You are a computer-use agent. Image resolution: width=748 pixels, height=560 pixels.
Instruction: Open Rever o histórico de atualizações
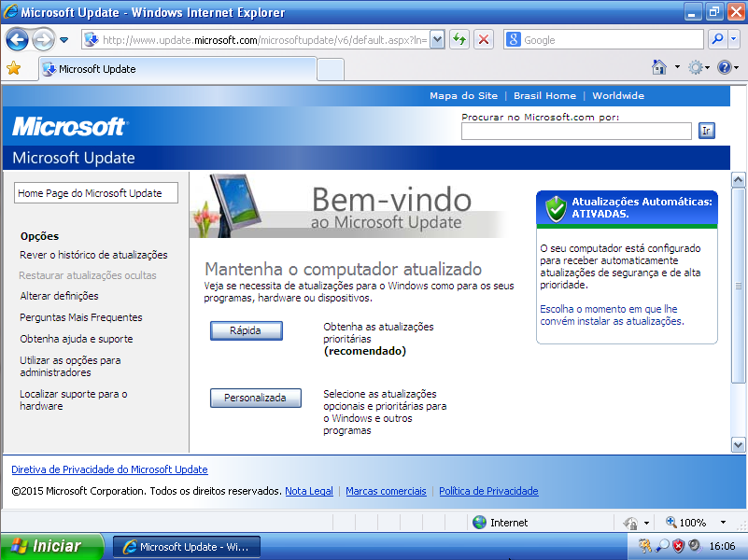93,255
